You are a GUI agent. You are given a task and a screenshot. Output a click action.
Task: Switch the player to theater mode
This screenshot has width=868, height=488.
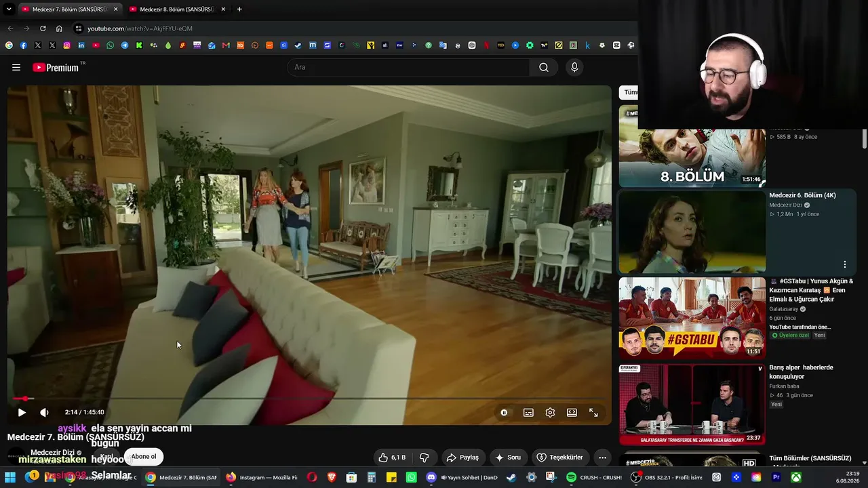(x=572, y=412)
